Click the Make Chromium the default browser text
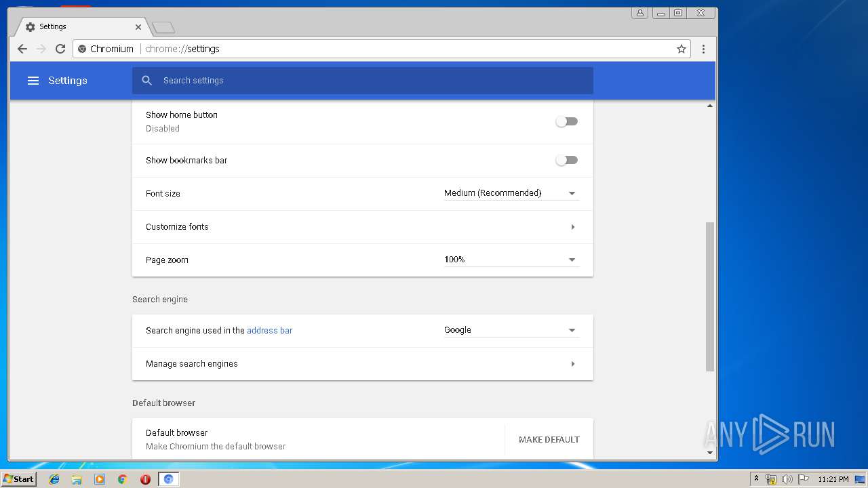Screen dimensions: 868x488 (216, 447)
